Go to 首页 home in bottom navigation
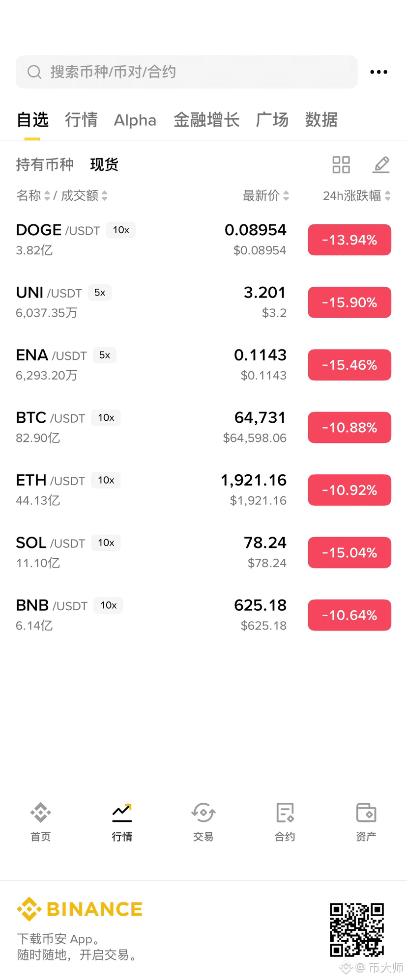The image size is (407, 980). point(41,822)
